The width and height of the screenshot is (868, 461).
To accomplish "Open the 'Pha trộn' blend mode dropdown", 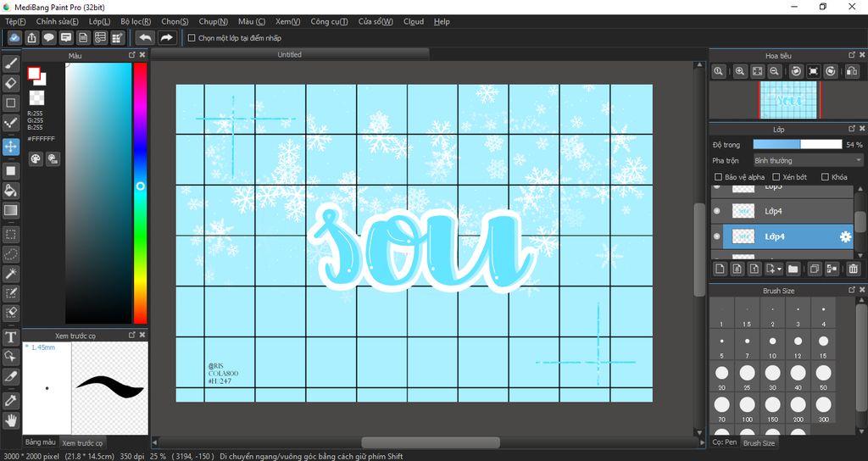I will 808,160.
